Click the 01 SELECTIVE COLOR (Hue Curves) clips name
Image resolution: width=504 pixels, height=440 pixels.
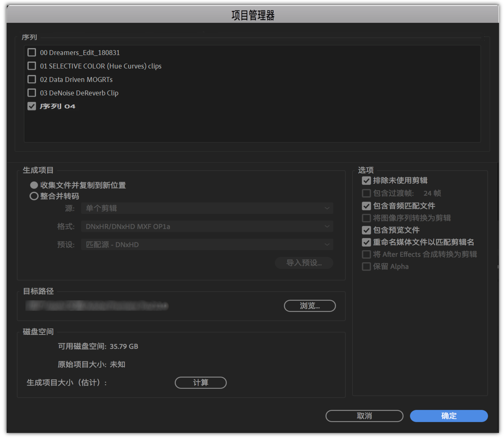click(101, 66)
